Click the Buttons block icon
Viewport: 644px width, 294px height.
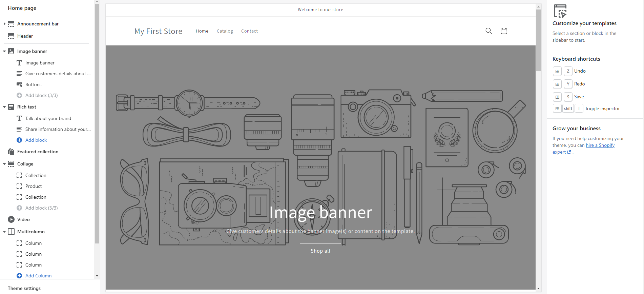coord(19,84)
